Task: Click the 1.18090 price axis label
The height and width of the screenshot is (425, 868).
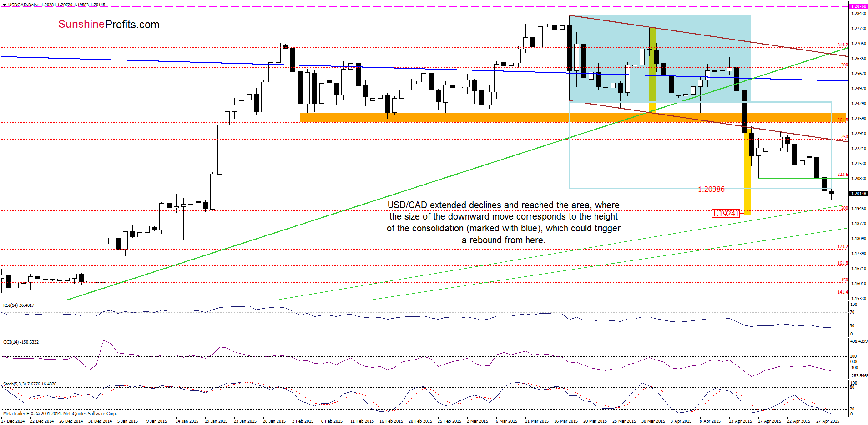Action: [859, 239]
